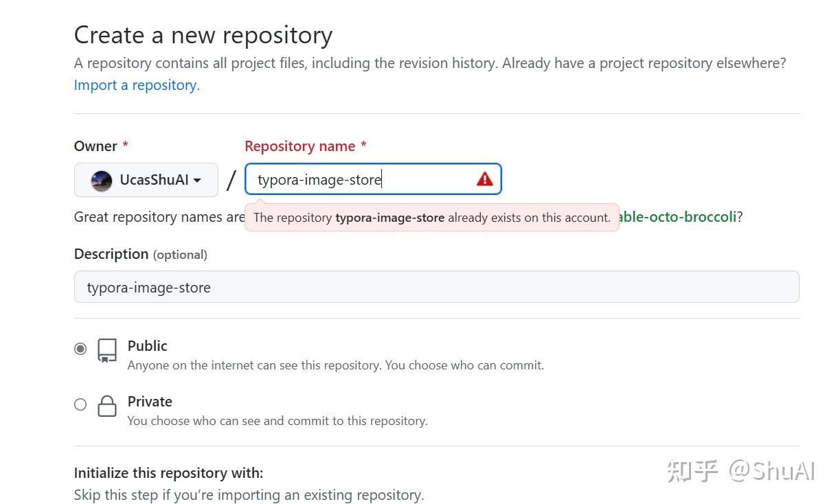Click the tooltip saying repository already exists
This screenshot has width=836, height=504.
tap(431, 217)
